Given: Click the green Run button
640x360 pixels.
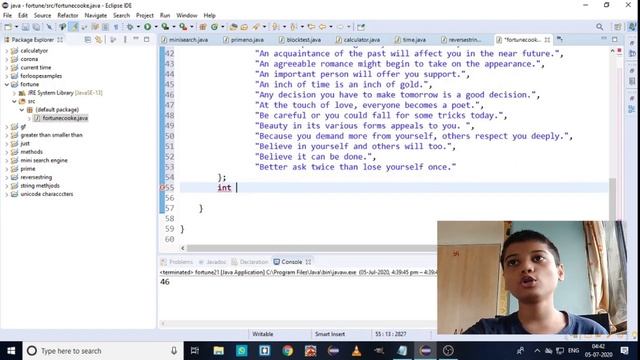Looking at the screenshot, I should point(147,27).
